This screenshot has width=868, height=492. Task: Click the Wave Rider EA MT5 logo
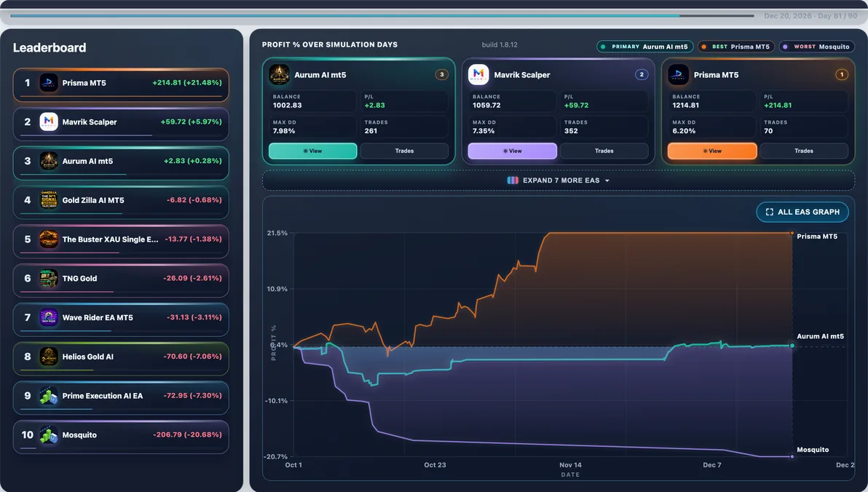(x=49, y=317)
